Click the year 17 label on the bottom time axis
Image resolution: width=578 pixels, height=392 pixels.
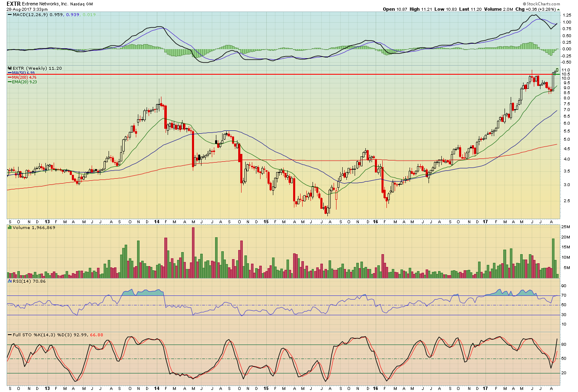(x=485, y=388)
